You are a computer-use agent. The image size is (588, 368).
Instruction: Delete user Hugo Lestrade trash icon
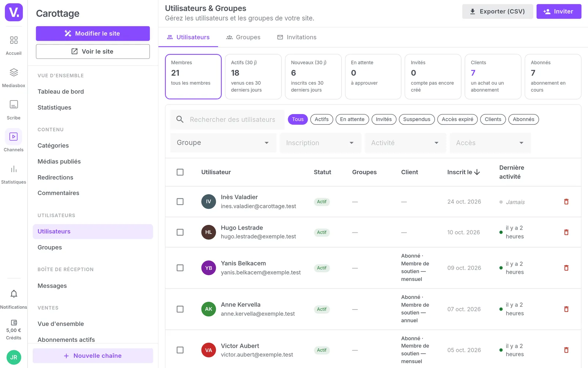tap(566, 232)
